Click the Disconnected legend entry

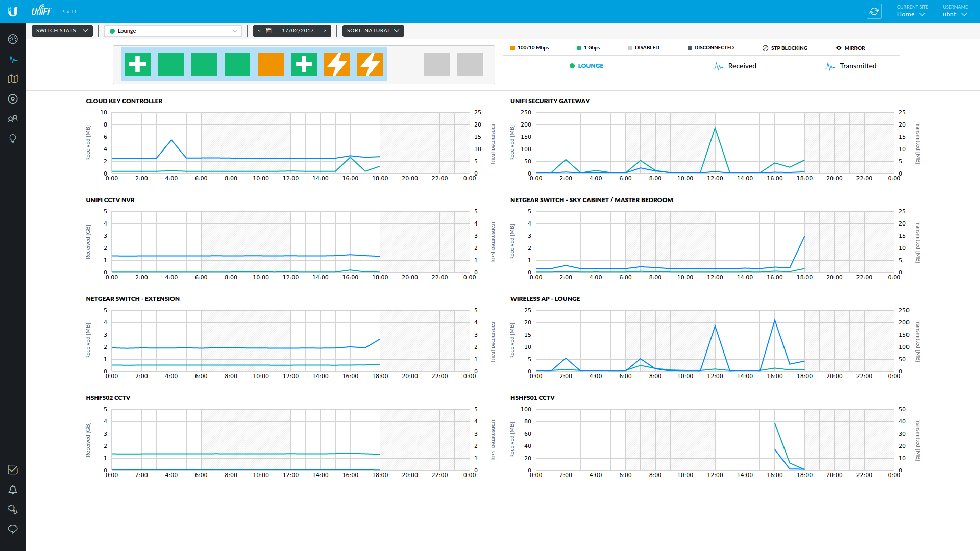[x=710, y=48]
